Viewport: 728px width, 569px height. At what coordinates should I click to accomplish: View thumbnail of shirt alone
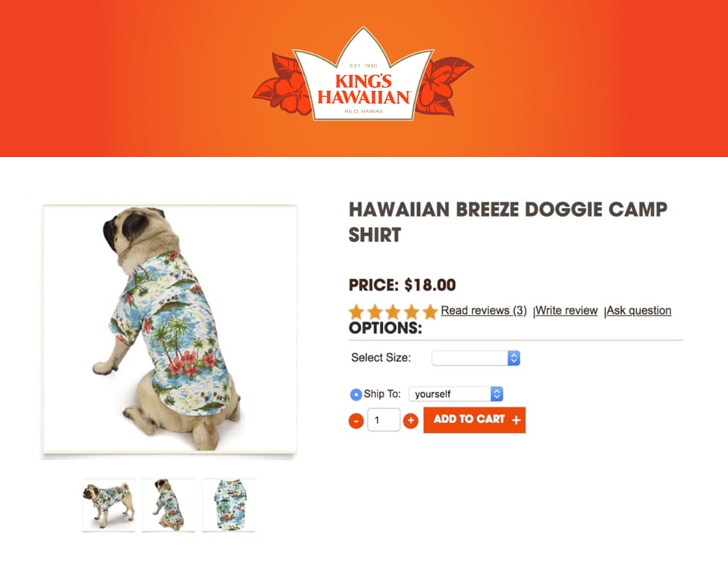(x=228, y=505)
